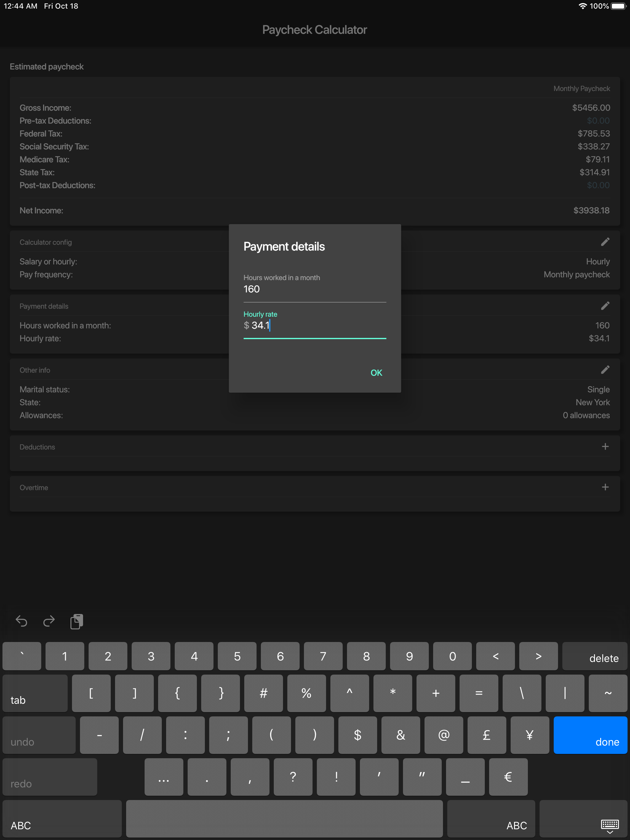Click the Other info edit pencil

(605, 370)
